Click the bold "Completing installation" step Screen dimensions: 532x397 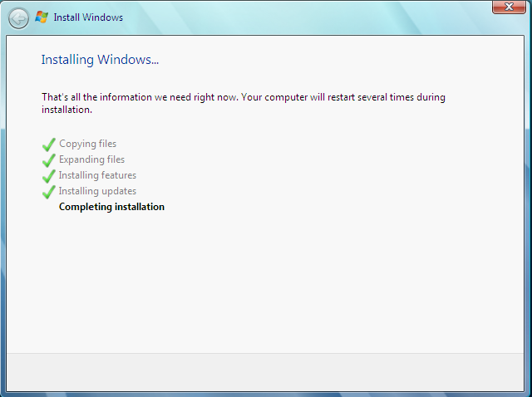tap(111, 207)
